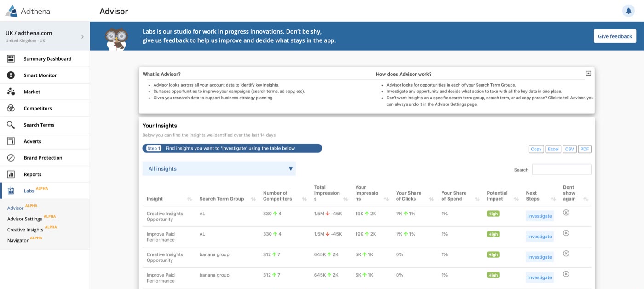Expand the UK / adthena.com account selector
Image resolution: width=644 pixels, height=289 pixels.
click(45, 36)
